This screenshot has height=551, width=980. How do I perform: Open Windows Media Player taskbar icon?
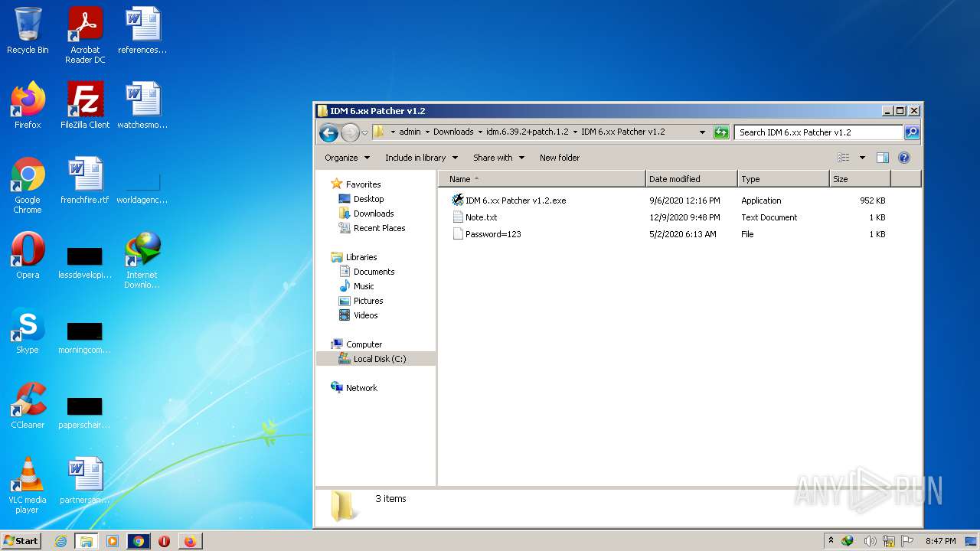coord(113,541)
